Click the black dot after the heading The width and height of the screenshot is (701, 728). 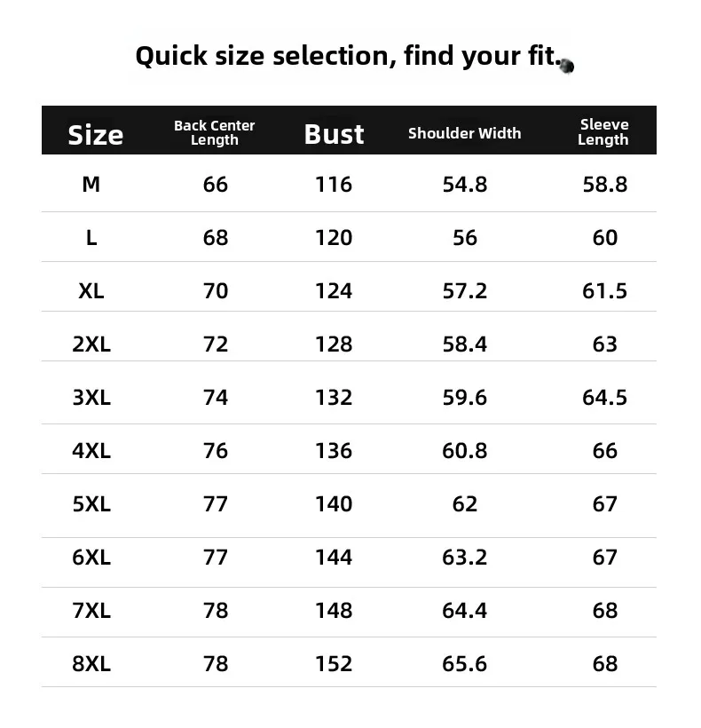click(x=567, y=66)
